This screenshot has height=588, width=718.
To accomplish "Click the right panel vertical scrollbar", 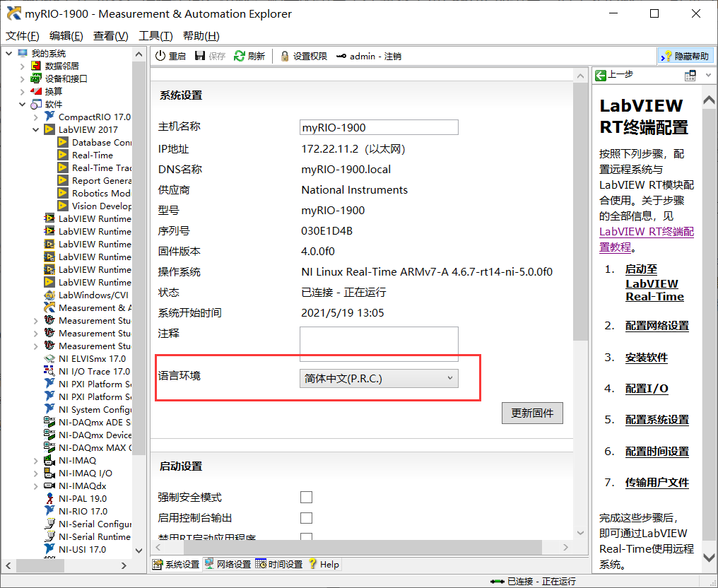I will point(708,283).
